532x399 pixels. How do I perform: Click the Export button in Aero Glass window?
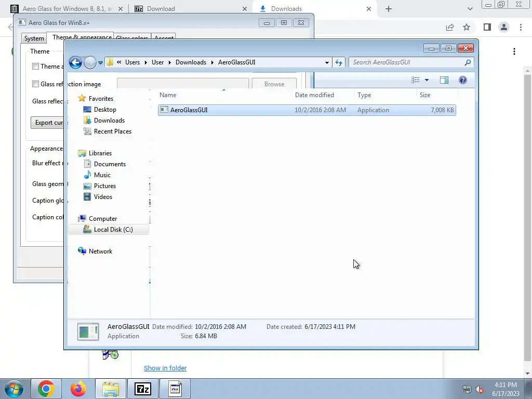[x=47, y=123]
